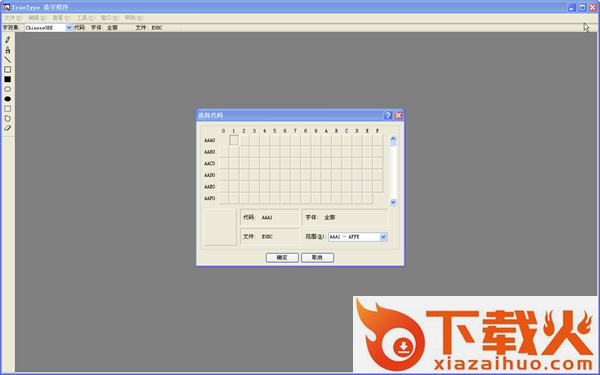
Task: Select the Eraser tool
Action: click(8, 128)
